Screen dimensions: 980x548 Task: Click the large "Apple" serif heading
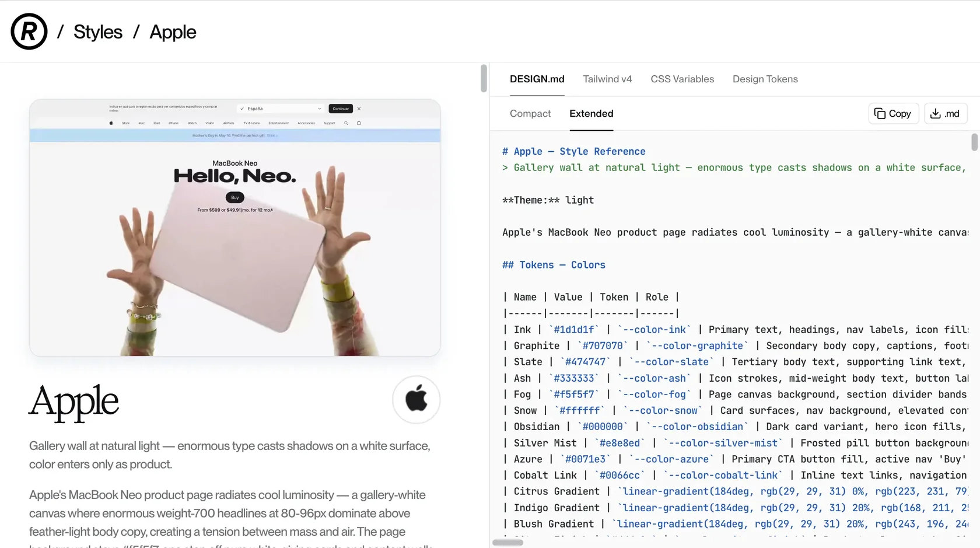coord(74,402)
